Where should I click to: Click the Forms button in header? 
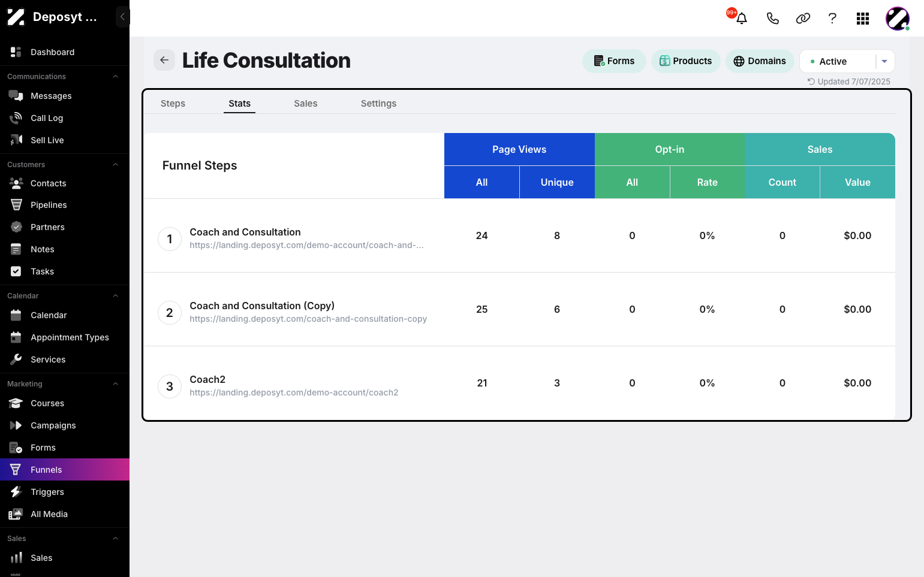(x=614, y=61)
